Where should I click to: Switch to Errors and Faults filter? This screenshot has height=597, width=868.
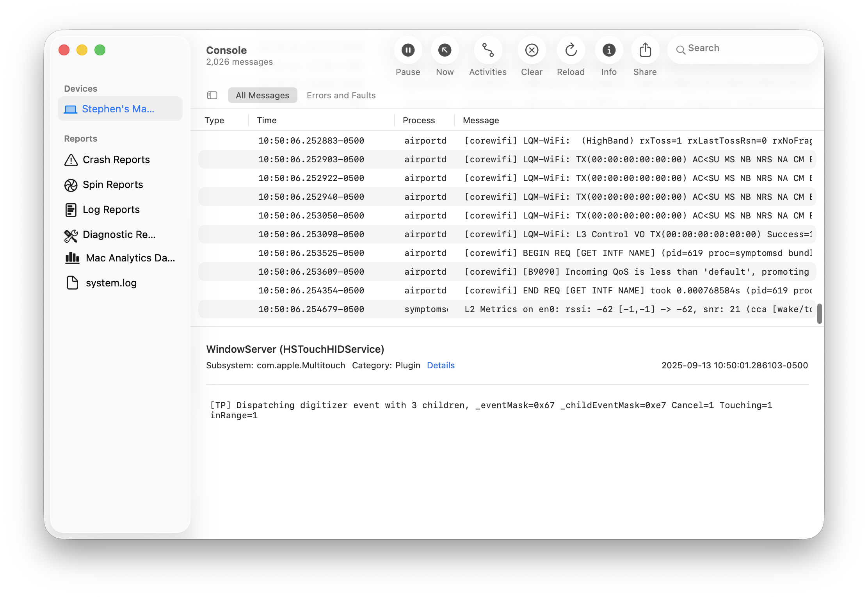341,95
